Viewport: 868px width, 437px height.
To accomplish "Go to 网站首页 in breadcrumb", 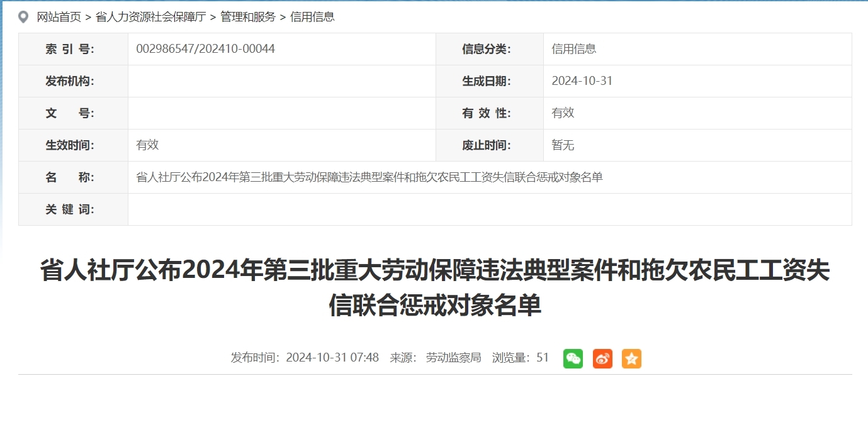I will pos(59,17).
